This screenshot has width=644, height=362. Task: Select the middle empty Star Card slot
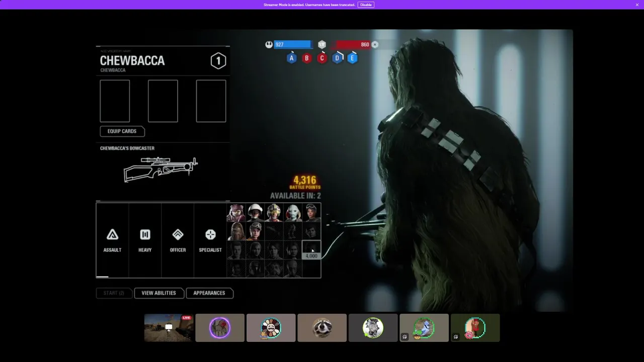pyautogui.click(x=163, y=101)
